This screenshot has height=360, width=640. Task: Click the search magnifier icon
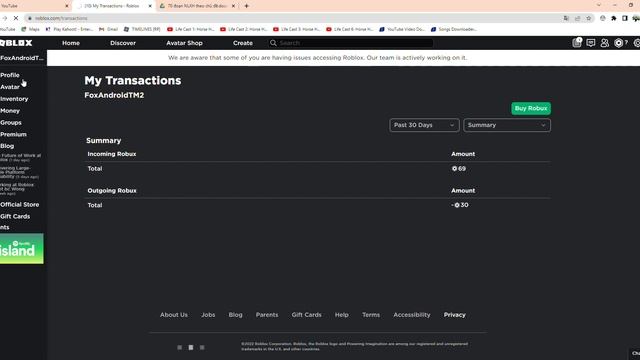click(273, 43)
